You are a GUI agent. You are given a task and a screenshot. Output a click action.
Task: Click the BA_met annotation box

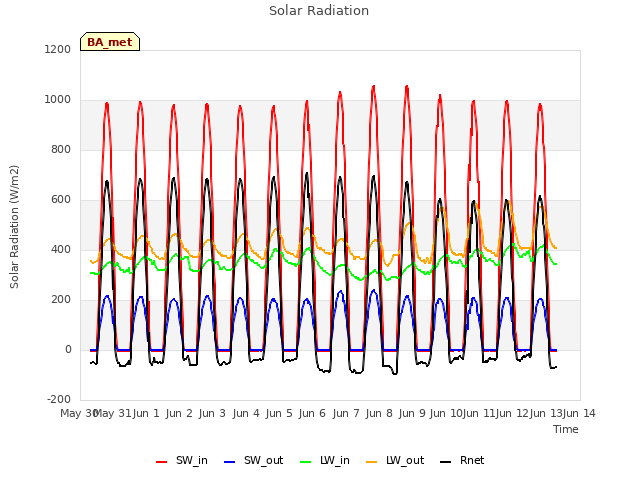click(x=110, y=42)
